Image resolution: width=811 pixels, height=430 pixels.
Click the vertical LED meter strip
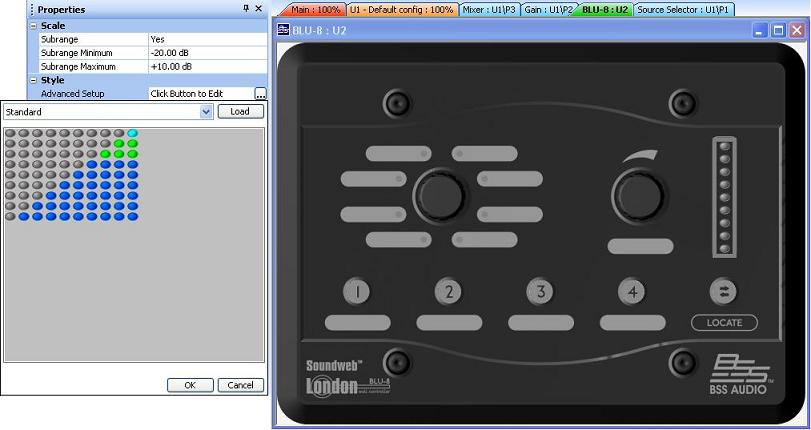click(x=724, y=197)
